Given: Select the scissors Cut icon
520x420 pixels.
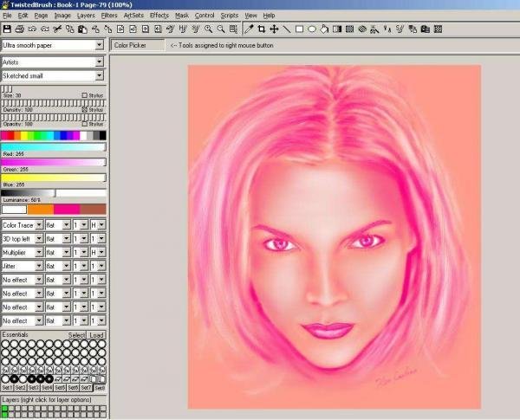Looking at the screenshot, I should [57, 29].
